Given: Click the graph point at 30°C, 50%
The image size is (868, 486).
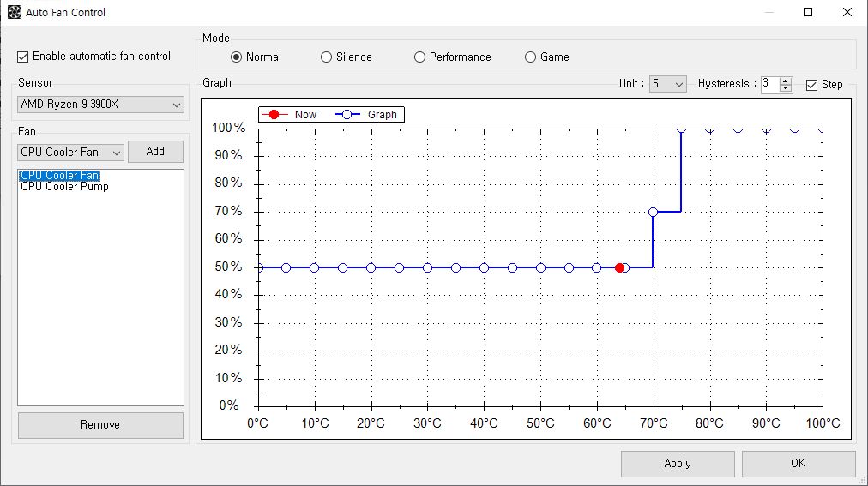Looking at the screenshot, I should point(427,267).
